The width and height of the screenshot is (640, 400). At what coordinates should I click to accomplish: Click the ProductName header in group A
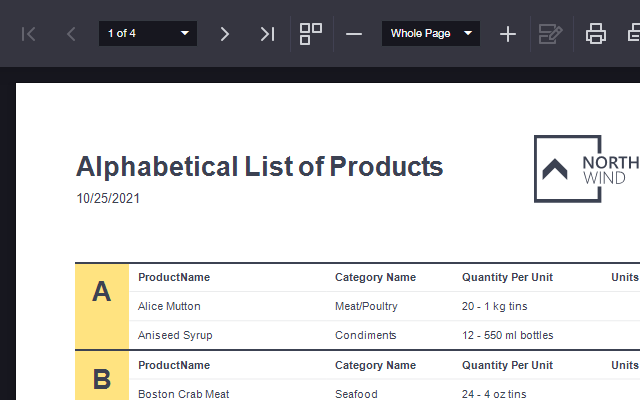point(174,277)
